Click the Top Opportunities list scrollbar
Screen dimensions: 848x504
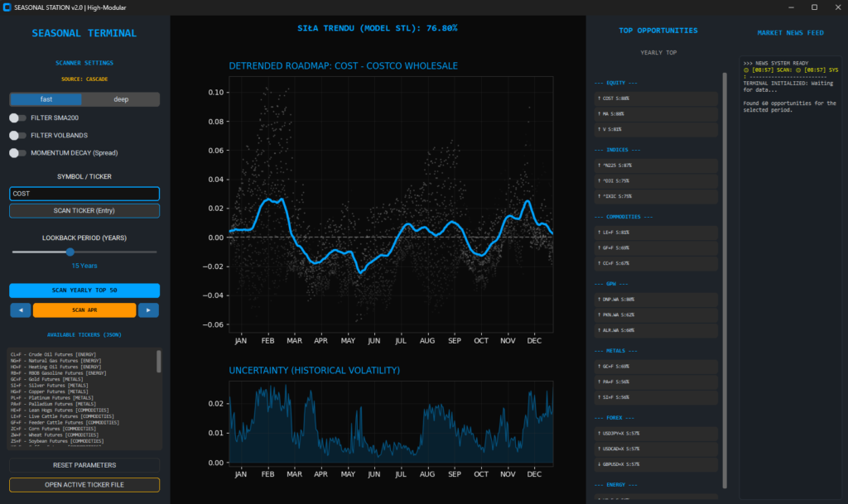(x=726, y=248)
